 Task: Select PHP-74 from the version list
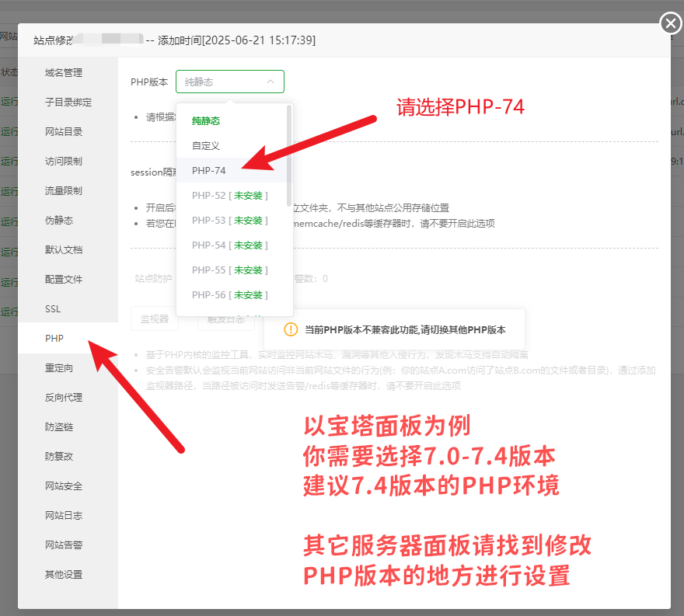click(209, 171)
